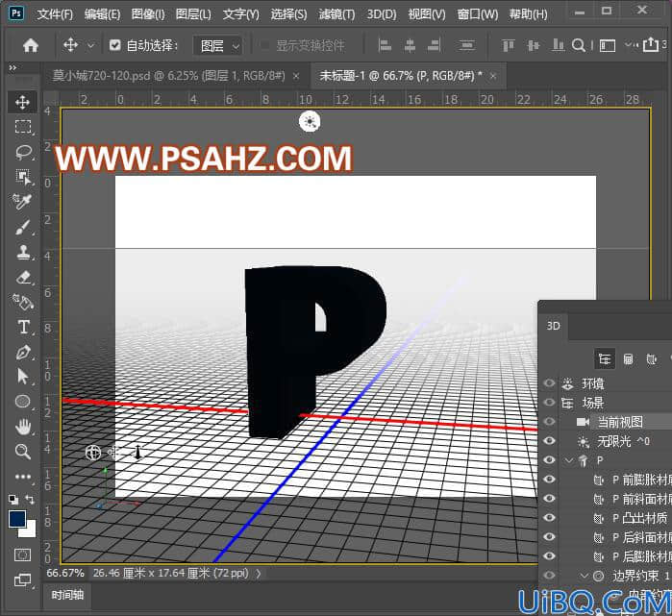The image size is (672, 616).
Task: Click the infinite light widget above the canvas
Action: [x=310, y=121]
